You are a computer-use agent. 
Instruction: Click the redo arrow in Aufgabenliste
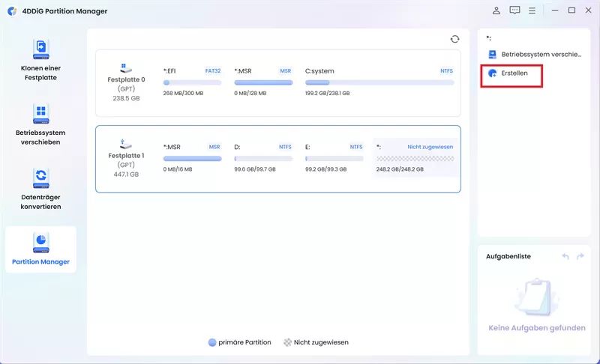click(x=580, y=256)
